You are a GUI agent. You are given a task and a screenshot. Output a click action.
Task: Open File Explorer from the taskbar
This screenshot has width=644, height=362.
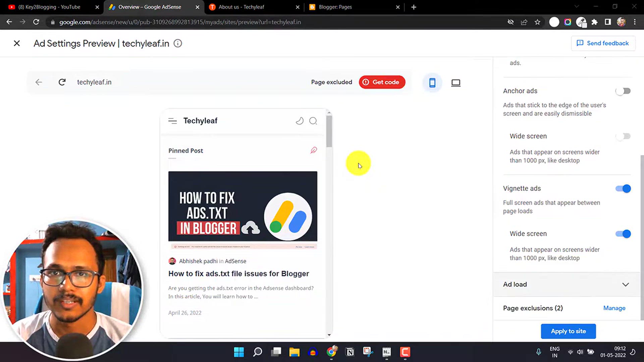(294, 352)
